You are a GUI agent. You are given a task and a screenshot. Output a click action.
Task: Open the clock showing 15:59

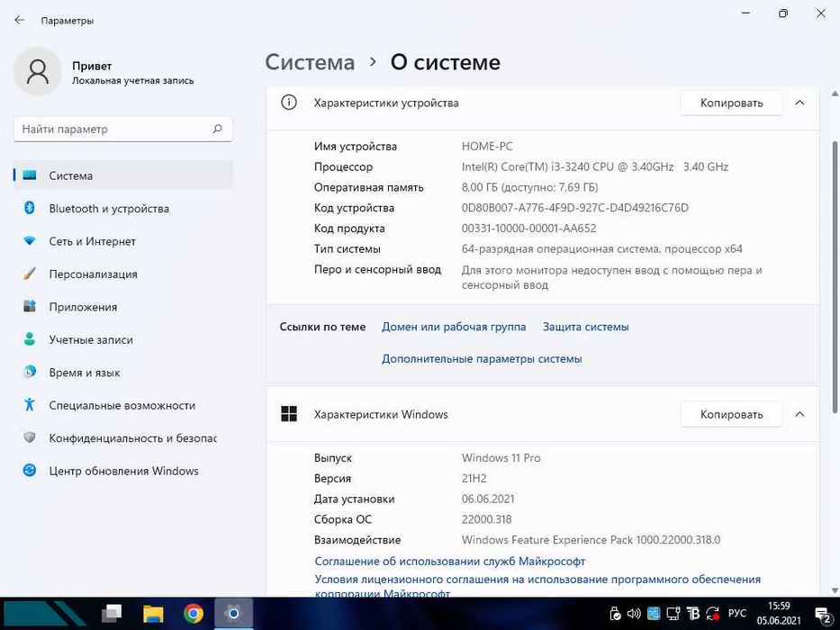point(779,614)
